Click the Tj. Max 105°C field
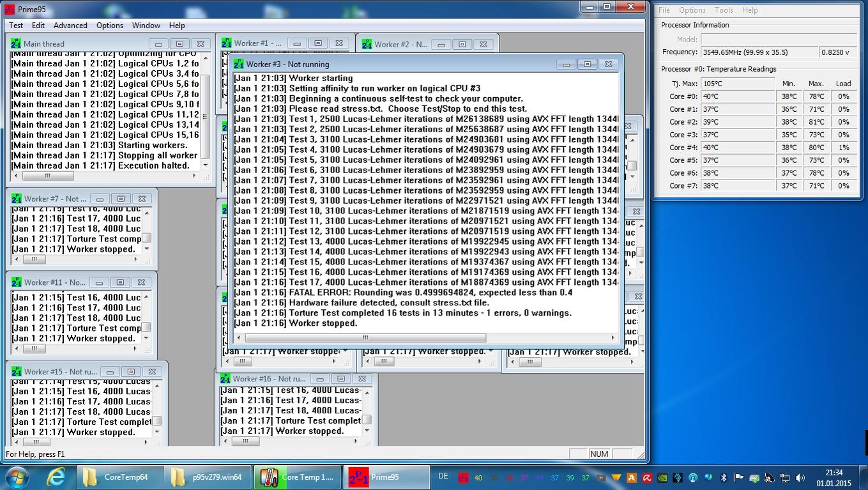Image resolution: width=868 pixels, height=490 pixels. coord(738,84)
